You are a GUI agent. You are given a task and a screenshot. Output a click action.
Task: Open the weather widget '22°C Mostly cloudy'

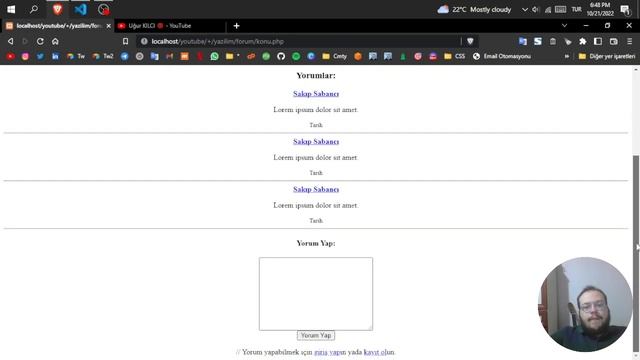(474, 9)
